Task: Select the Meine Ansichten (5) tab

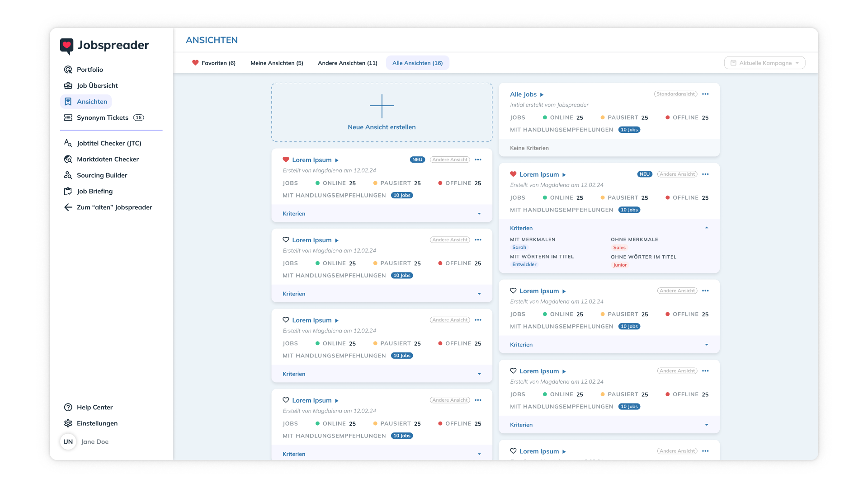Action: [277, 63]
